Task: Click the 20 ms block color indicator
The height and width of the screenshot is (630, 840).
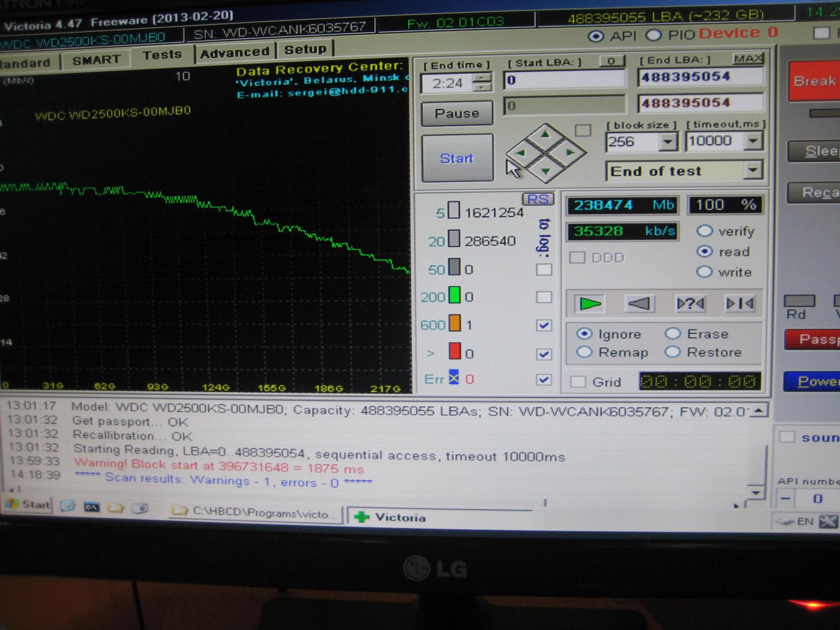Action: pos(454,238)
